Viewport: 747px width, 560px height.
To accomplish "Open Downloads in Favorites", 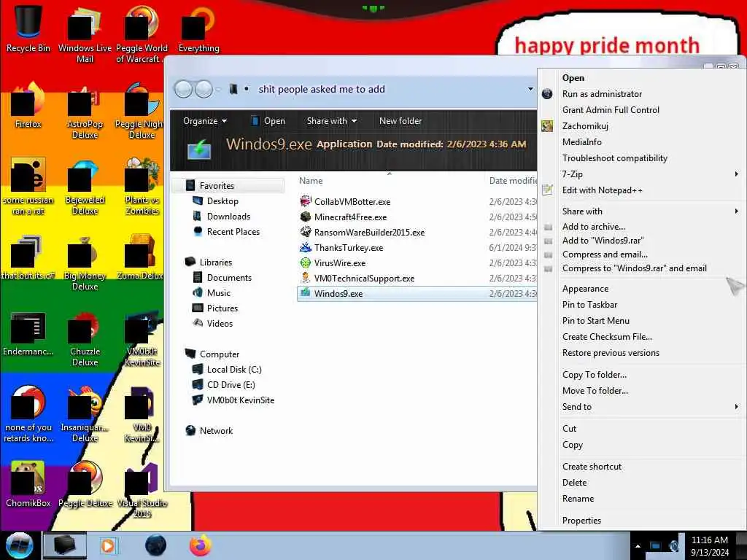I will pos(228,216).
